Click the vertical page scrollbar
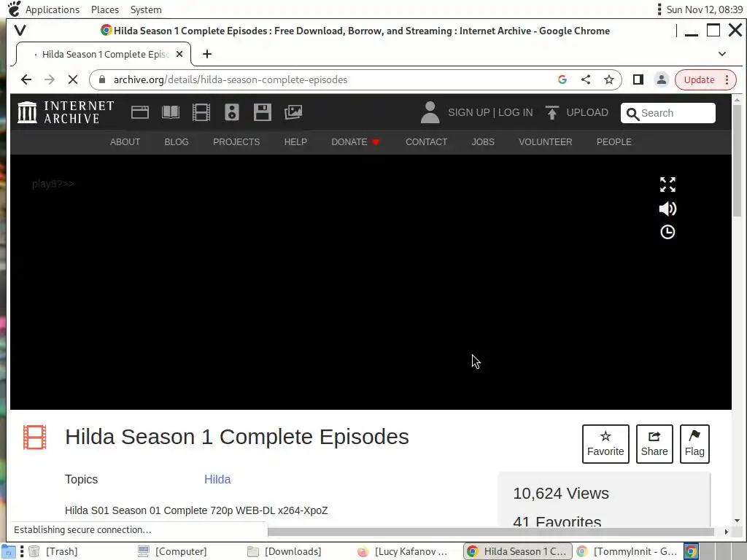 pos(737,160)
